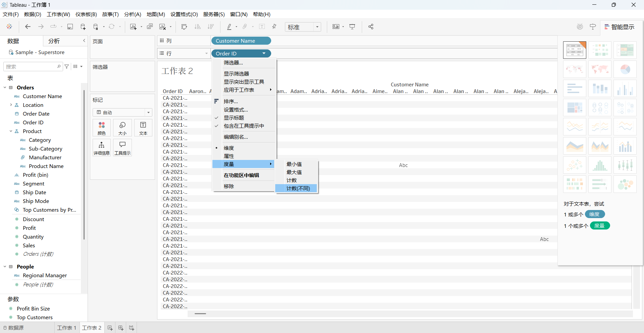Click the Tableau start page logo icon

[x=9, y=27]
